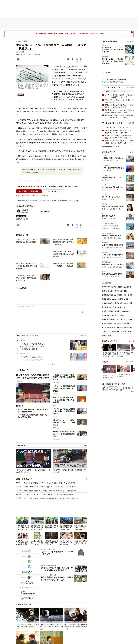Screen dimensions: 138x644
Task: Click 一覧 link beside 注目の動画
Action: click(86, 446)
